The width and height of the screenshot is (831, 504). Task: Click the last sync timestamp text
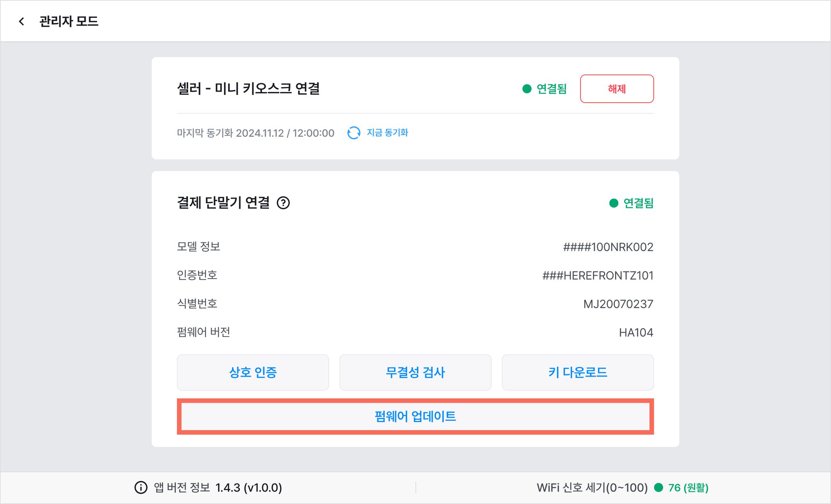pos(256,133)
